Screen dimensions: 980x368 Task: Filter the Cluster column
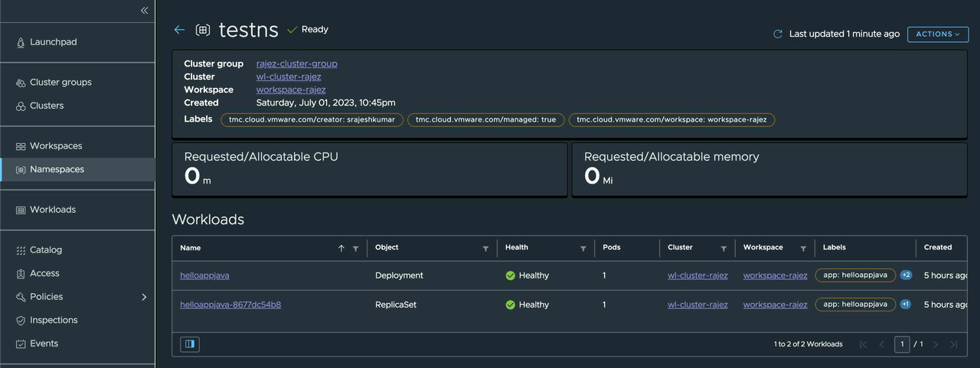pos(724,249)
